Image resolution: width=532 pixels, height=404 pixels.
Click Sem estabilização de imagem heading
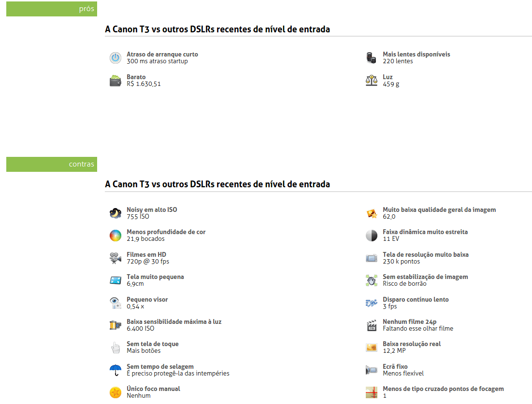tap(425, 277)
